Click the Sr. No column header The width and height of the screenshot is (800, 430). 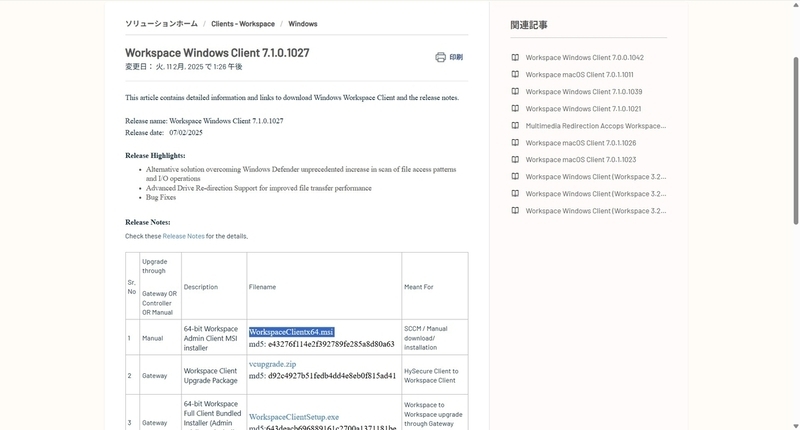coord(132,287)
